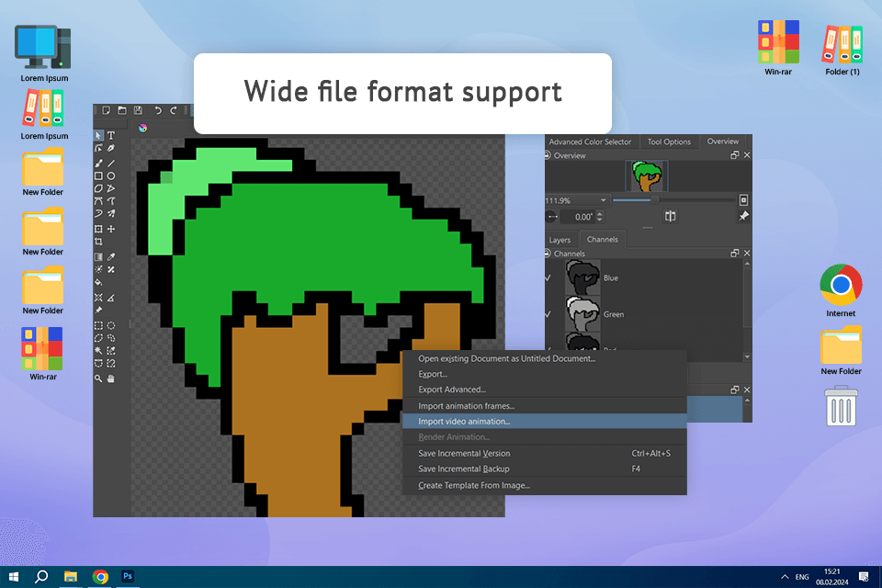Image resolution: width=882 pixels, height=588 pixels.
Task: Show hidden icons in system tray
Action: click(785, 577)
